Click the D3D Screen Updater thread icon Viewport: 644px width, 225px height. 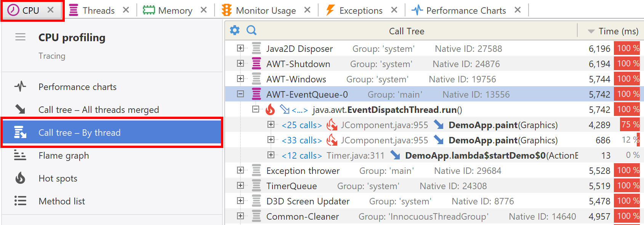[x=256, y=201]
